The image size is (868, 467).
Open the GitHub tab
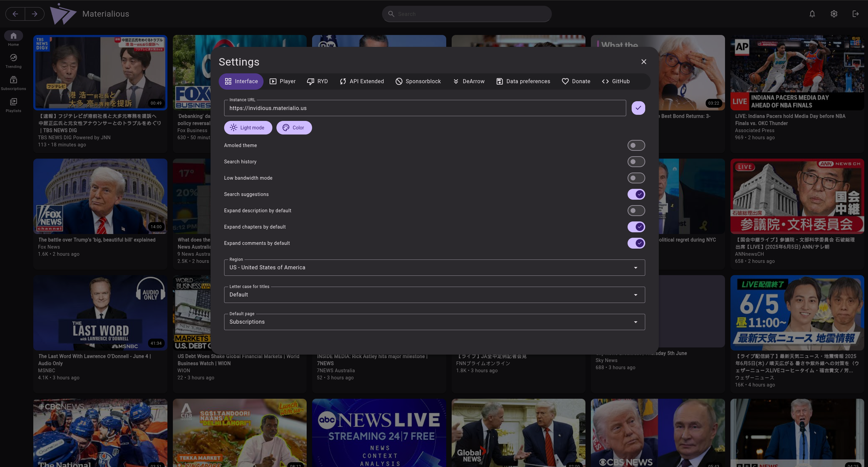pos(616,82)
